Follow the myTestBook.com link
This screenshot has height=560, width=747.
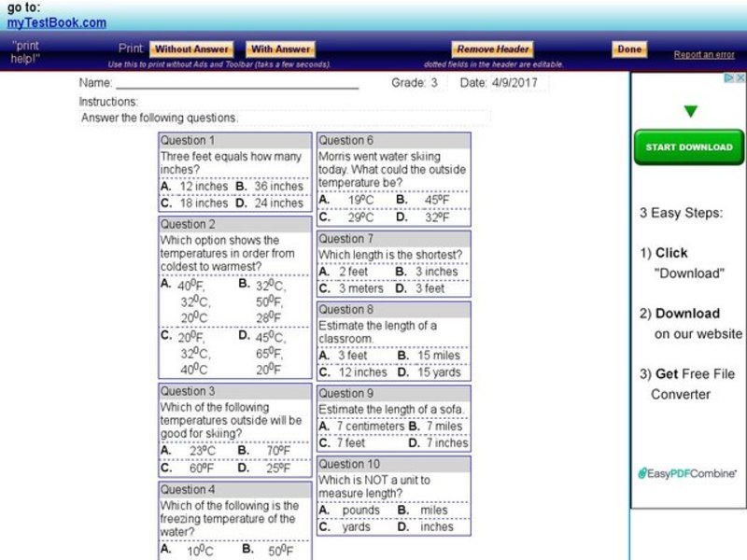tap(57, 22)
